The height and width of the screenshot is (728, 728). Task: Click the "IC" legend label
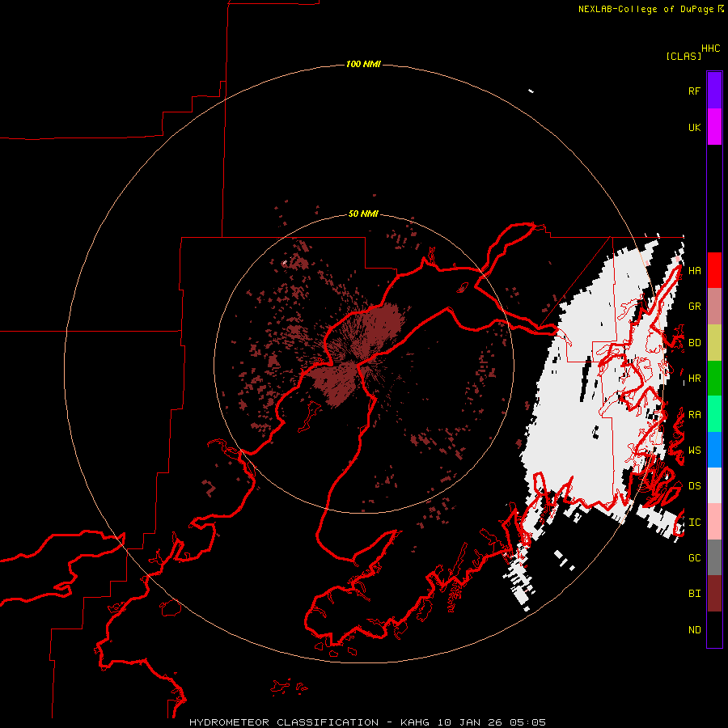tap(694, 523)
